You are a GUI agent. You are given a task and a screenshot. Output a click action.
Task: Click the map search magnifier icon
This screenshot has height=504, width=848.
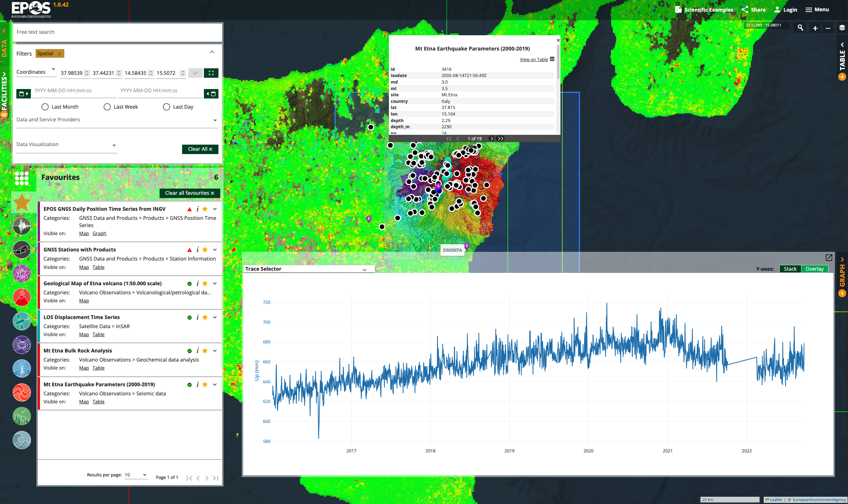(800, 28)
